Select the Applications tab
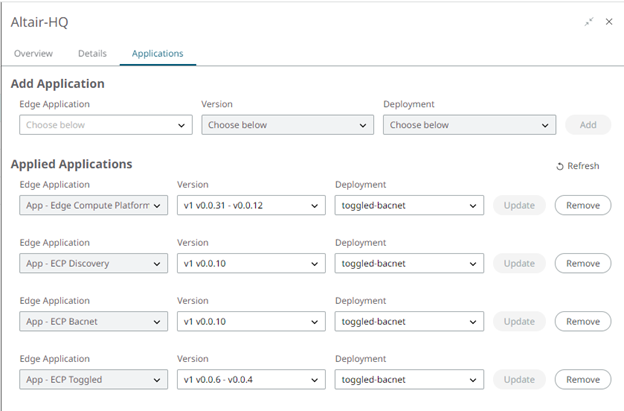Image resolution: width=624 pixels, height=411 pixels. [x=157, y=53]
